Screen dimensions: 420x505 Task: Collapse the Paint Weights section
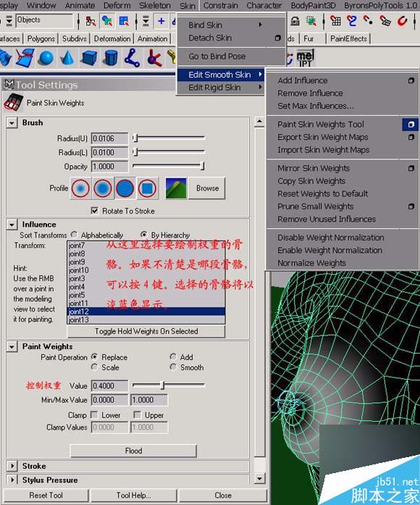point(12,346)
